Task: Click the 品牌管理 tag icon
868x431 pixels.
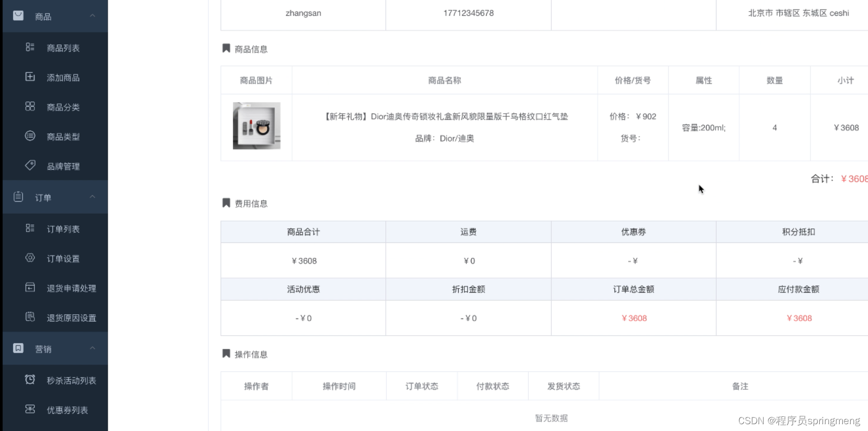Action: (x=30, y=165)
